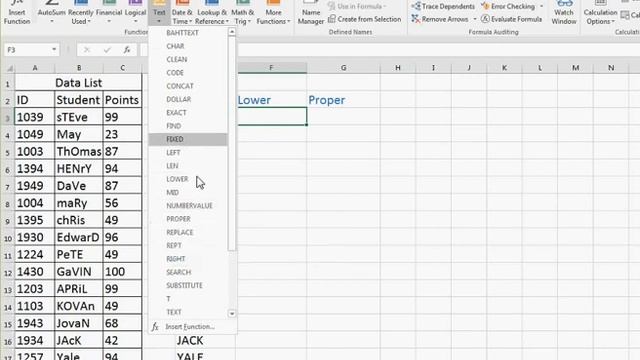The width and height of the screenshot is (640, 360).
Task: Open Financial functions dropdown
Action: pyautogui.click(x=109, y=13)
